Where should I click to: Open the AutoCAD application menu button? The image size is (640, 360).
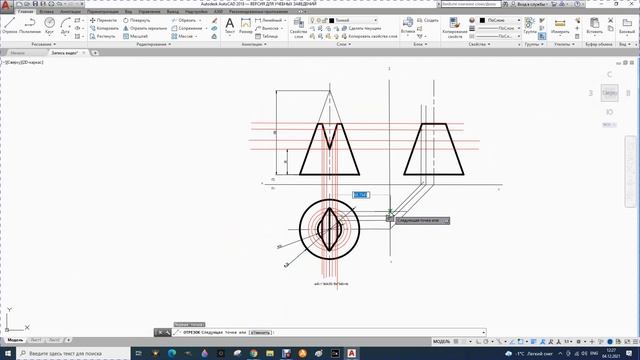(6, 6)
